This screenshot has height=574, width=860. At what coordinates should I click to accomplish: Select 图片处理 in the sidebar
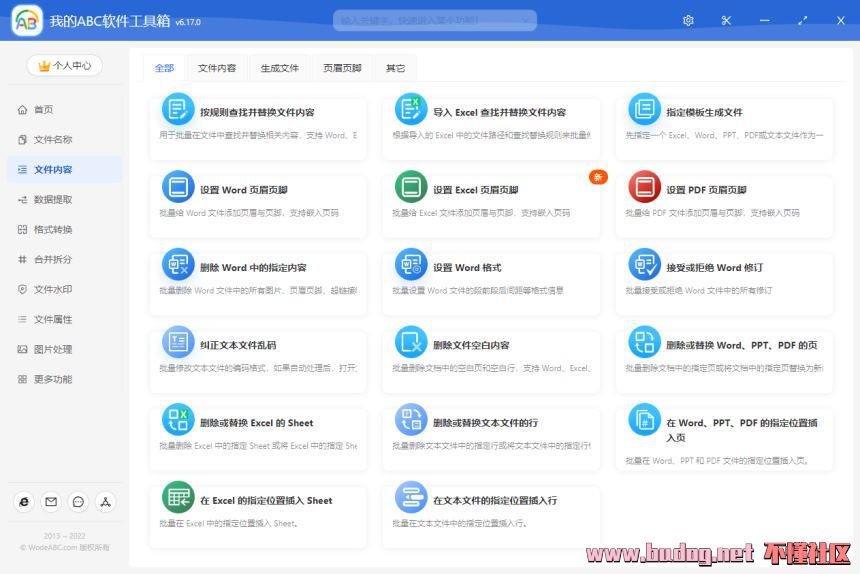coord(64,349)
